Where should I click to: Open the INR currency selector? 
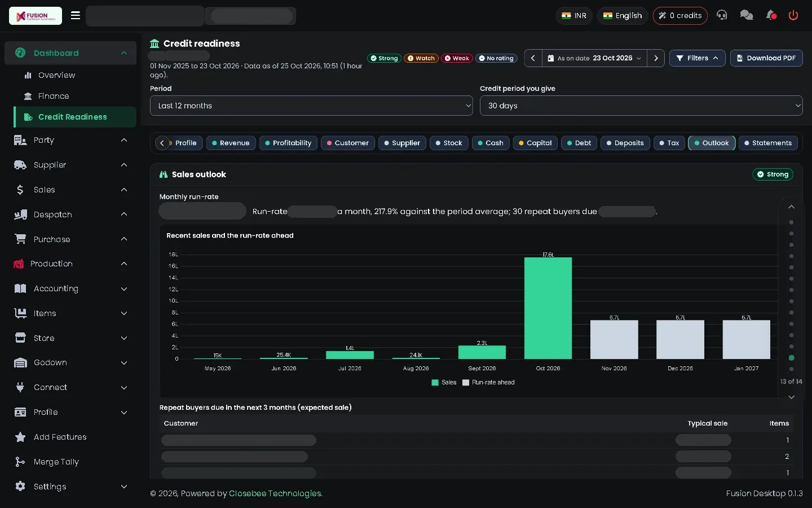(574, 16)
